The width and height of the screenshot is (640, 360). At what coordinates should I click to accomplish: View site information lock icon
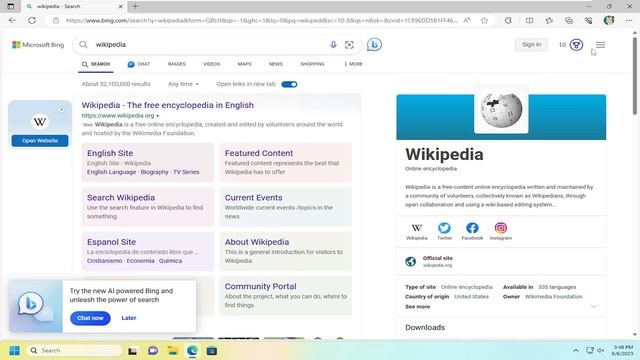pos(56,20)
